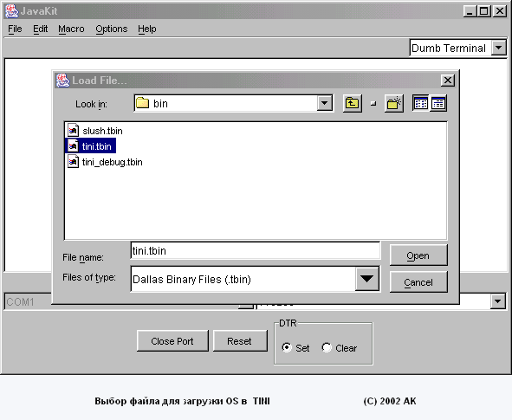
Task: Expand the Look in folder dropdown
Action: [x=325, y=103]
